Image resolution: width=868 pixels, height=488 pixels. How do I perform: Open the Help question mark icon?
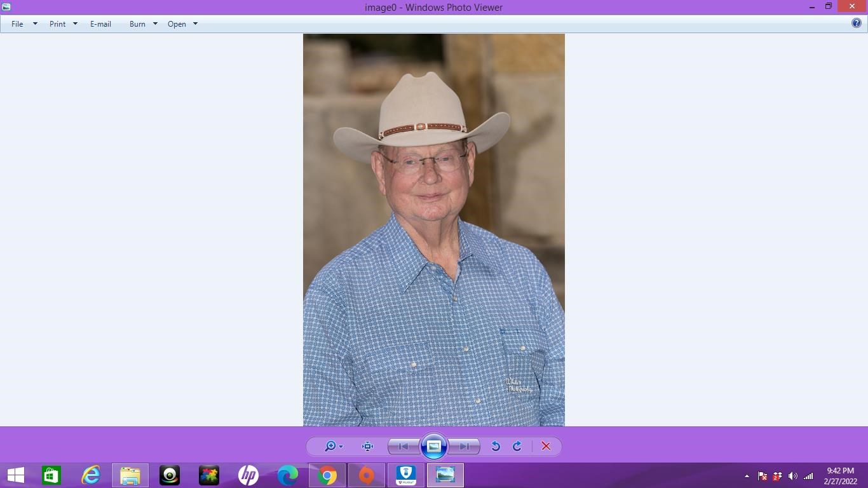[857, 24]
